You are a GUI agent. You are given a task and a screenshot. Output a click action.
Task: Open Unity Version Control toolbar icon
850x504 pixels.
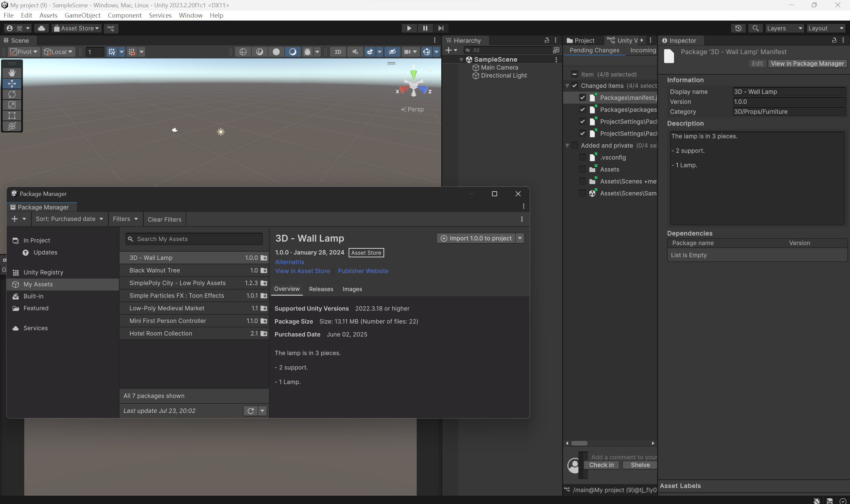tap(111, 28)
